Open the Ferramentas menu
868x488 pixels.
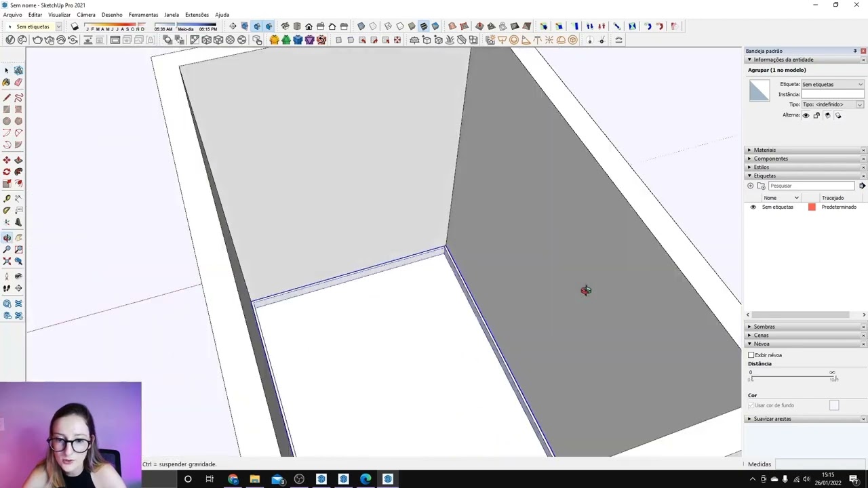click(x=143, y=15)
